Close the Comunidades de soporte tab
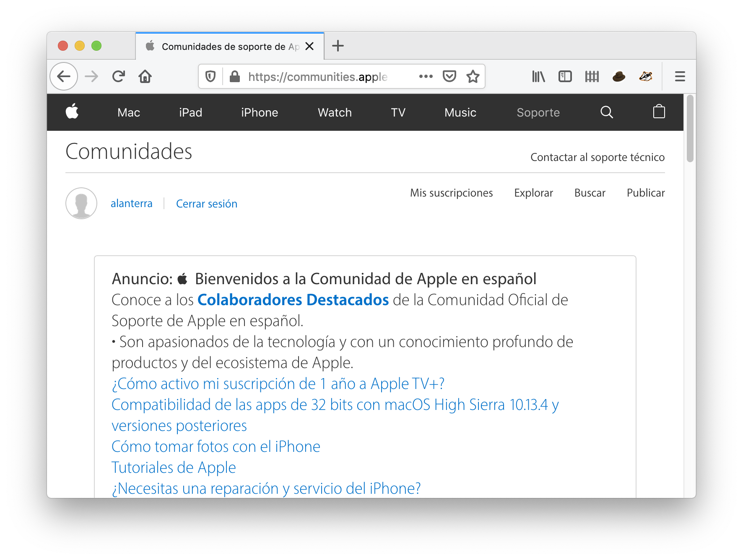This screenshot has height=560, width=743. click(x=309, y=46)
